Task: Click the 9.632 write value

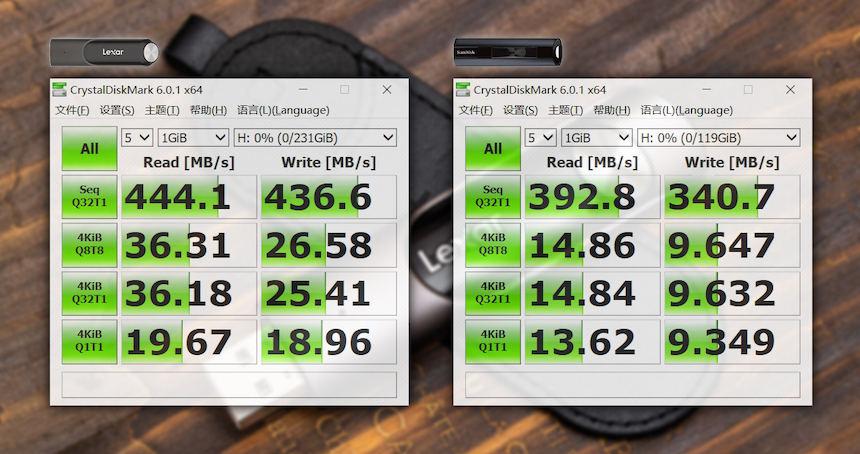Action: pos(732,293)
